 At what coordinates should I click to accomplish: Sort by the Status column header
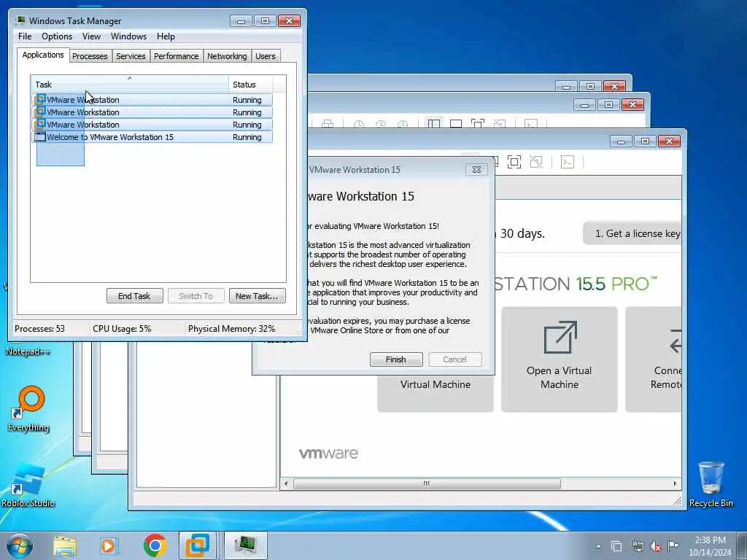(251, 85)
